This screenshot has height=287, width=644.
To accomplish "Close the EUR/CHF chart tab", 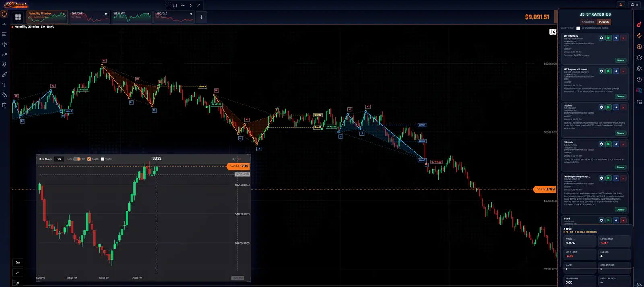I will tap(106, 14).
